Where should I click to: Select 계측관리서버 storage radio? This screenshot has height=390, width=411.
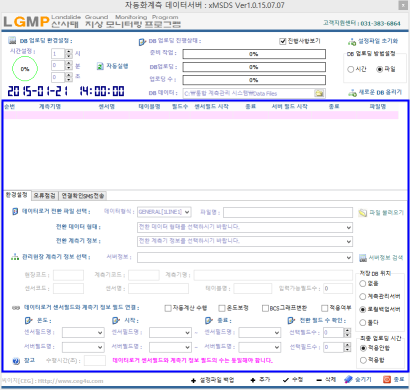pyautogui.click(x=363, y=296)
